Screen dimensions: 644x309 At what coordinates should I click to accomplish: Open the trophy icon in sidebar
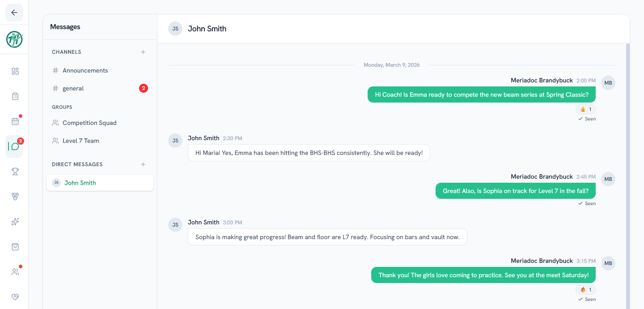[15, 172]
